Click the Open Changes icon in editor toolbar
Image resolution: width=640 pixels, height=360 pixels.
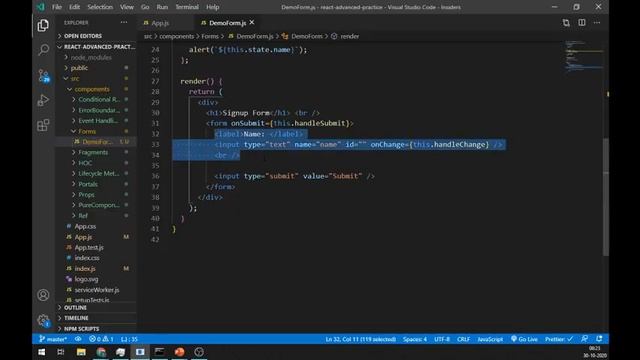point(566,23)
